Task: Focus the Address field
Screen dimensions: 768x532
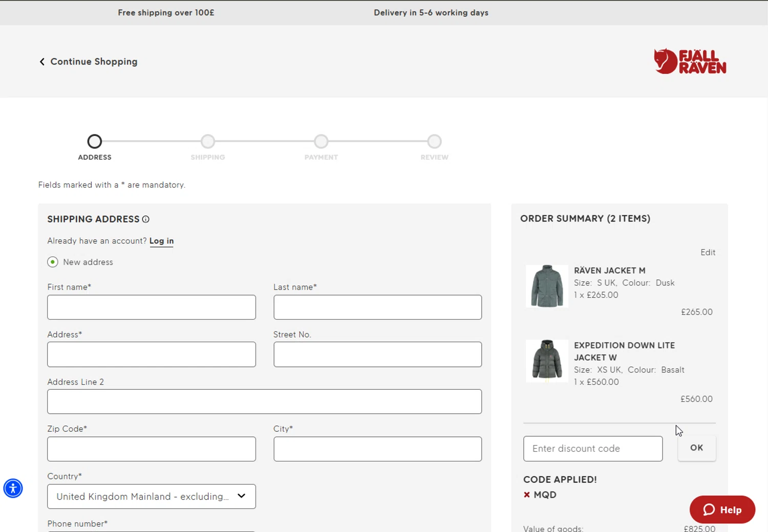Action: (152, 354)
